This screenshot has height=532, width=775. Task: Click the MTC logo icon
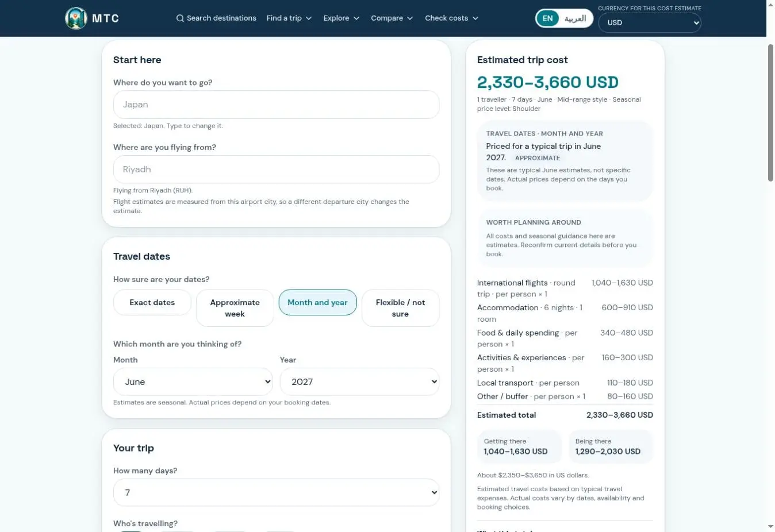[76, 18]
